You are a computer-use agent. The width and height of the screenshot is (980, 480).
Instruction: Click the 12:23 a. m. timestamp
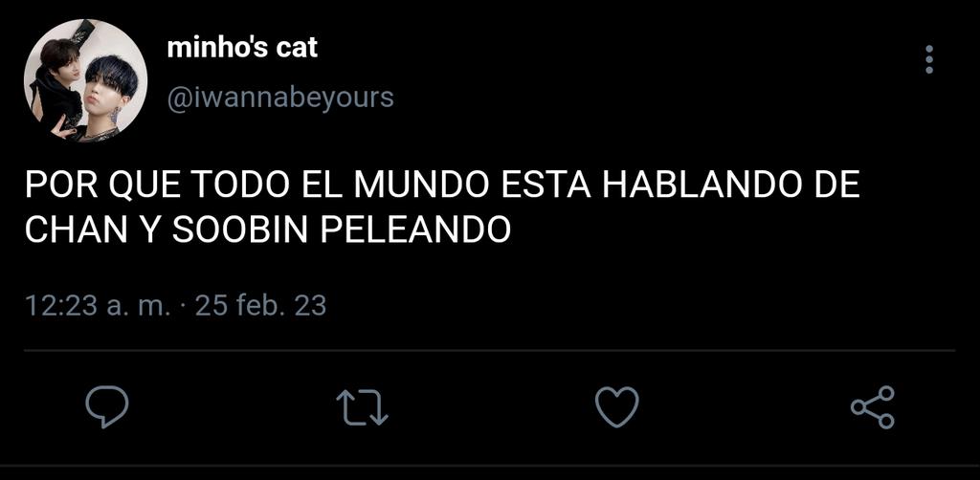tap(98, 306)
